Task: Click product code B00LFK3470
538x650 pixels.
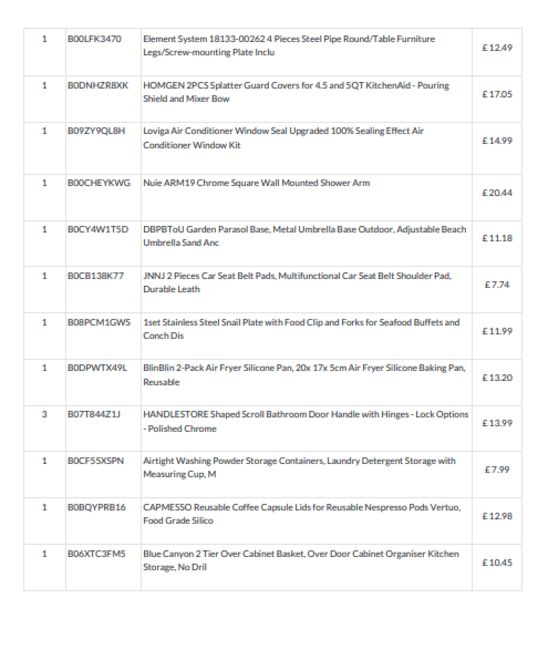Action: (95, 39)
